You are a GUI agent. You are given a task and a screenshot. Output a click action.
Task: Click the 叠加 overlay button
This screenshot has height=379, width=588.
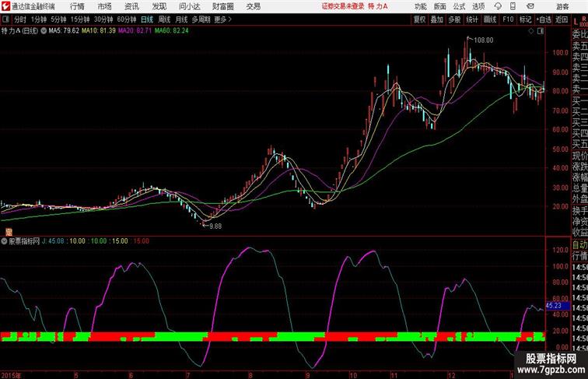[437, 19]
